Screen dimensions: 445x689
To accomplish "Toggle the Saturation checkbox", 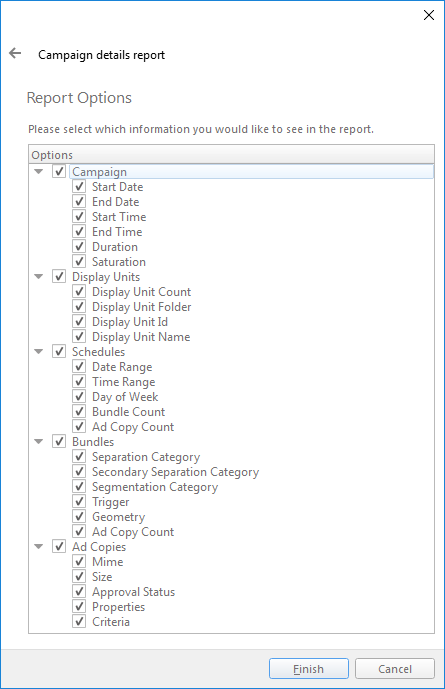I will tap(79, 261).
